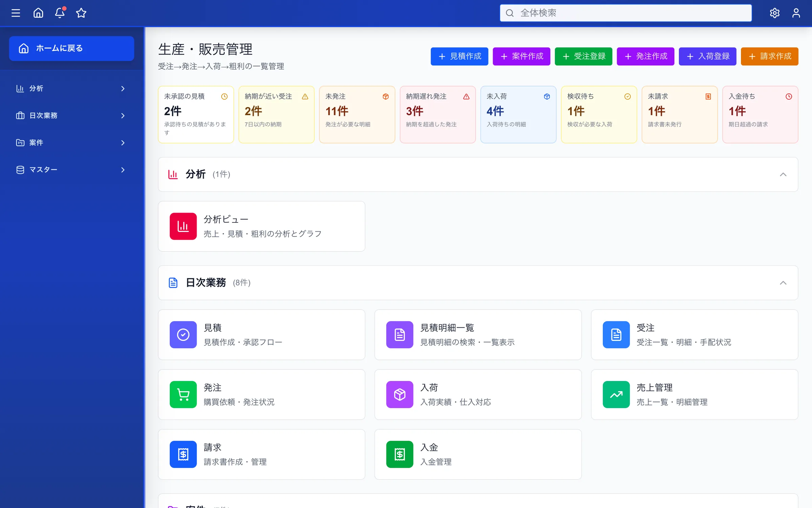Click the favorites star icon
This screenshot has width=812, height=508.
pyautogui.click(x=81, y=13)
